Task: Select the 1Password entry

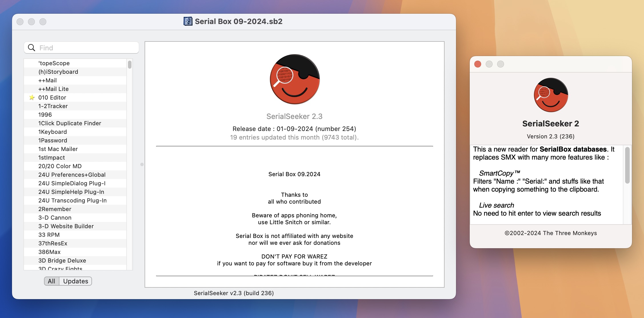Action: 75,140
